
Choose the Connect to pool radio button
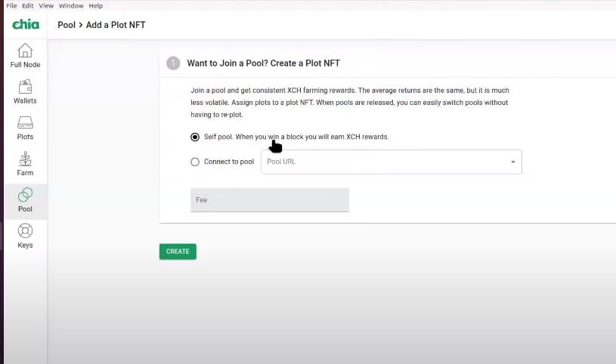[195, 162]
